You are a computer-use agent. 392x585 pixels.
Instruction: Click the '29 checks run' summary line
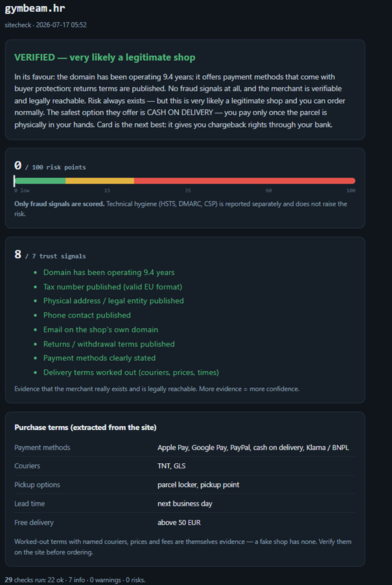tap(75, 580)
